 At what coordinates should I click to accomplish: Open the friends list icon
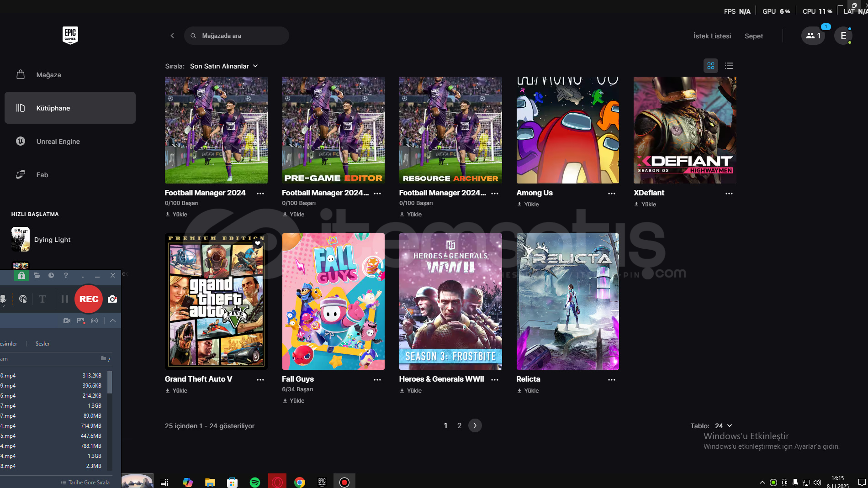click(813, 36)
